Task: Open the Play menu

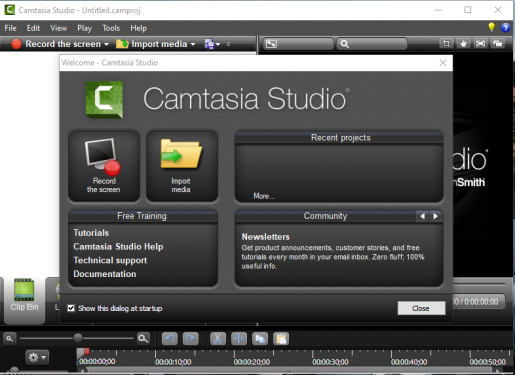Action: (84, 28)
